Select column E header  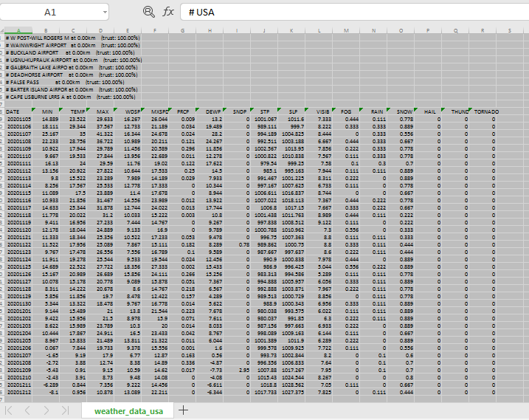tap(128, 30)
